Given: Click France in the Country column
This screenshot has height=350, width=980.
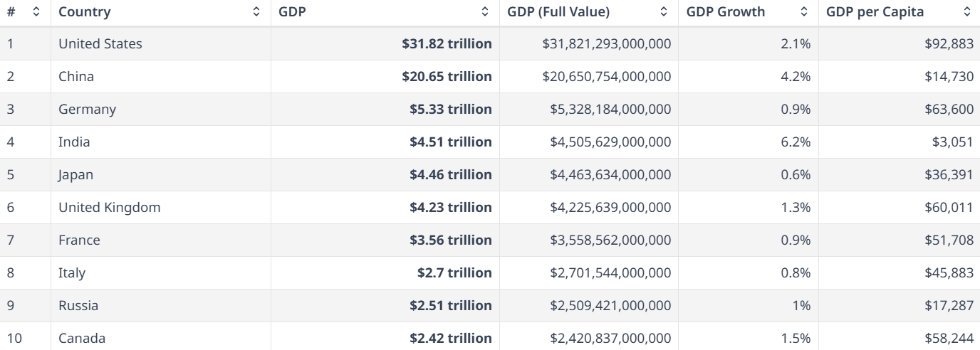Looking at the screenshot, I should (79, 240).
